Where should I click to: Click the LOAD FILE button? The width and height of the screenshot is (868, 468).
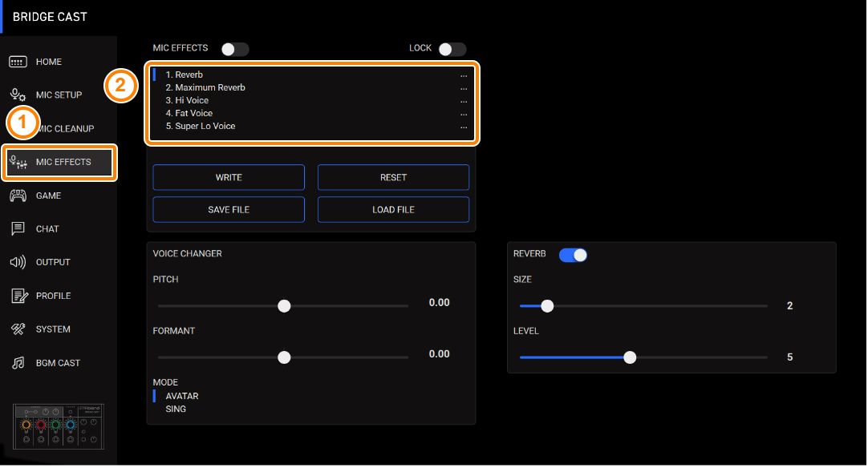394,210
